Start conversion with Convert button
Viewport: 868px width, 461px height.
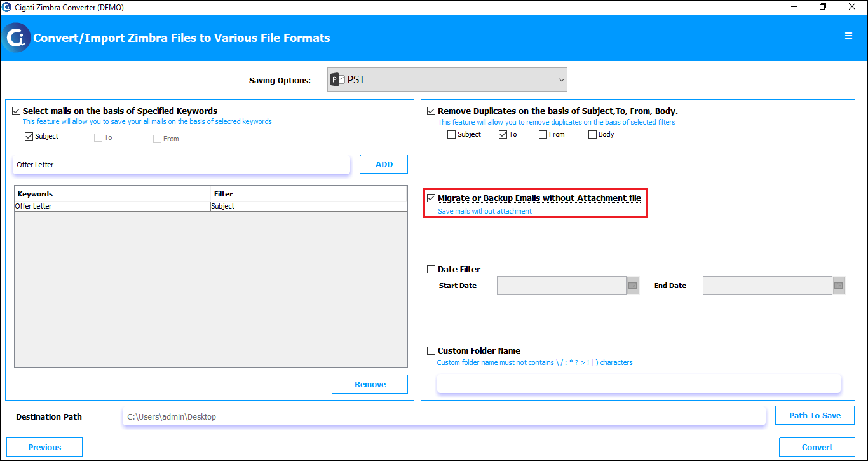tap(817, 447)
